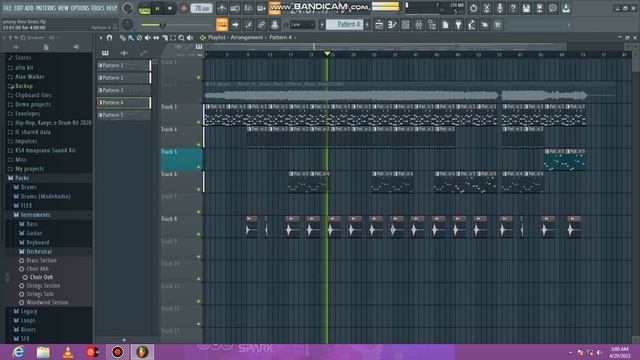Select Pattern 3 in the picker panel
Screen dimensions: 640x360
coord(124,90)
